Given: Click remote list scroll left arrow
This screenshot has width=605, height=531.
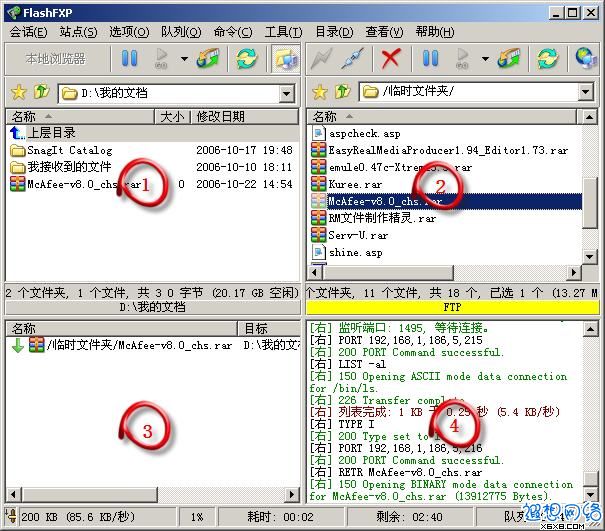Looking at the screenshot, I should tap(314, 272).
